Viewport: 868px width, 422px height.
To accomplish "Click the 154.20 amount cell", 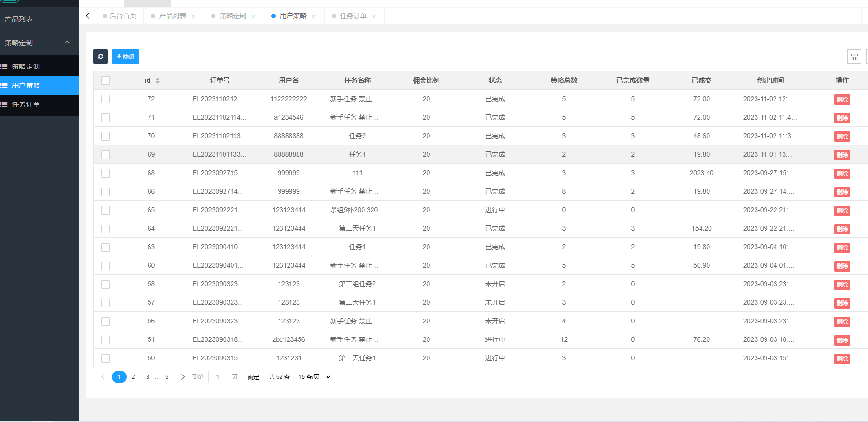I will 701,228.
